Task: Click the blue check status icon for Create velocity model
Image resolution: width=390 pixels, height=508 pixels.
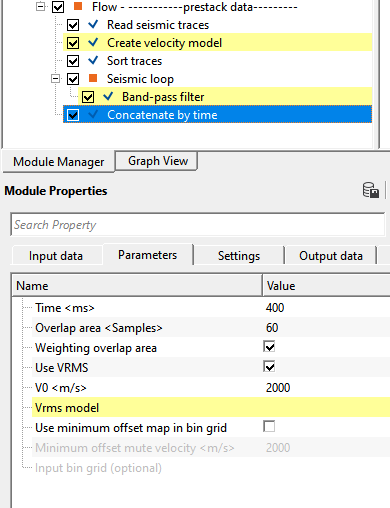Action: point(93,42)
